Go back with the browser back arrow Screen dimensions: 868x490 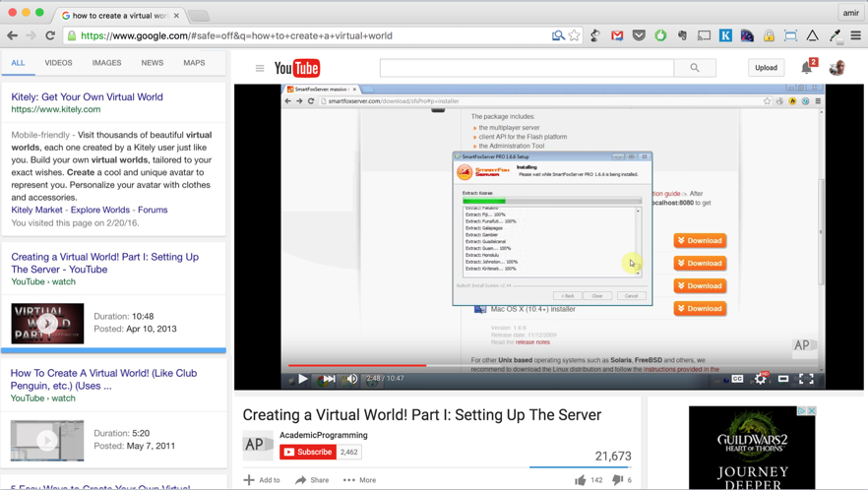(x=12, y=35)
